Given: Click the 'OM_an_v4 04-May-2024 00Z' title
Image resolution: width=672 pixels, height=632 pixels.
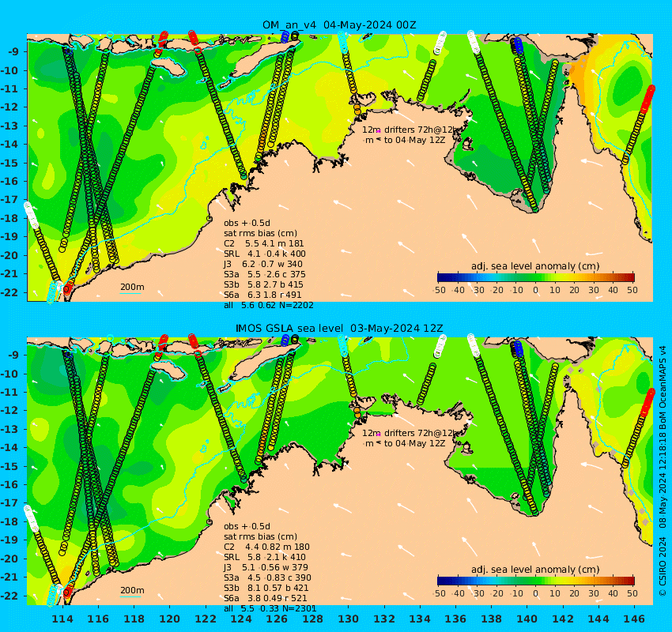Looking at the screenshot, I should coord(339,24).
